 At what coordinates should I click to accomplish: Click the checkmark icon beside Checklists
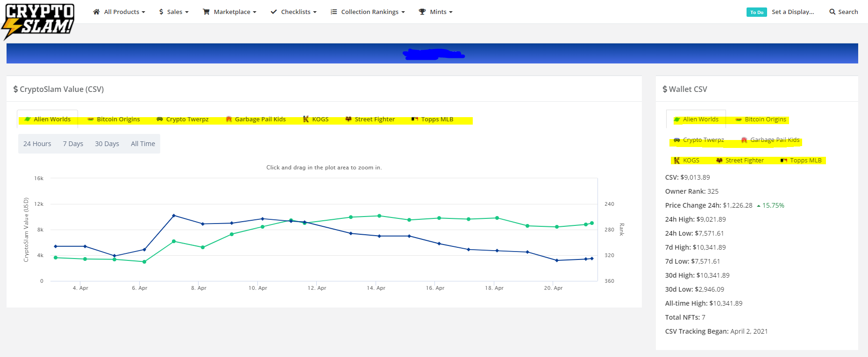274,12
